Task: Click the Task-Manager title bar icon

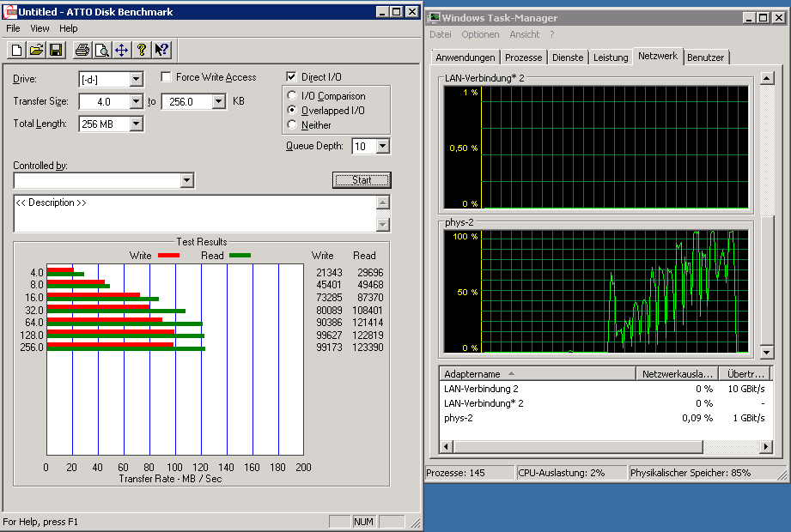Action: (x=434, y=18)
